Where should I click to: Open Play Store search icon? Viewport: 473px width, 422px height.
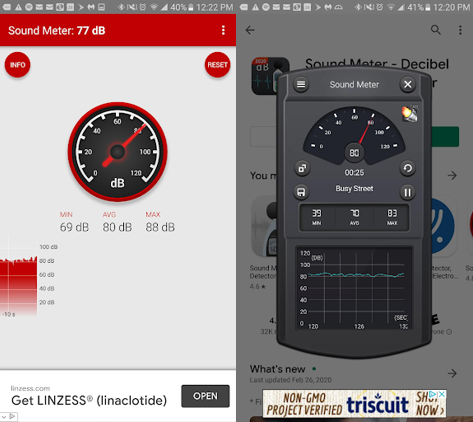[x=436, y=30]
